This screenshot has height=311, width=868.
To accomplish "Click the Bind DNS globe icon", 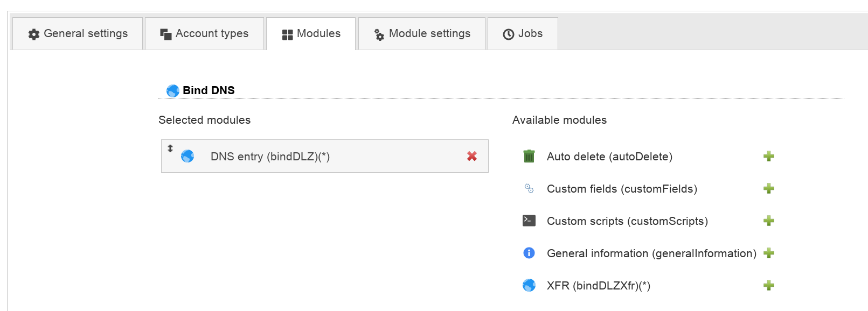I will coord(172,90).
